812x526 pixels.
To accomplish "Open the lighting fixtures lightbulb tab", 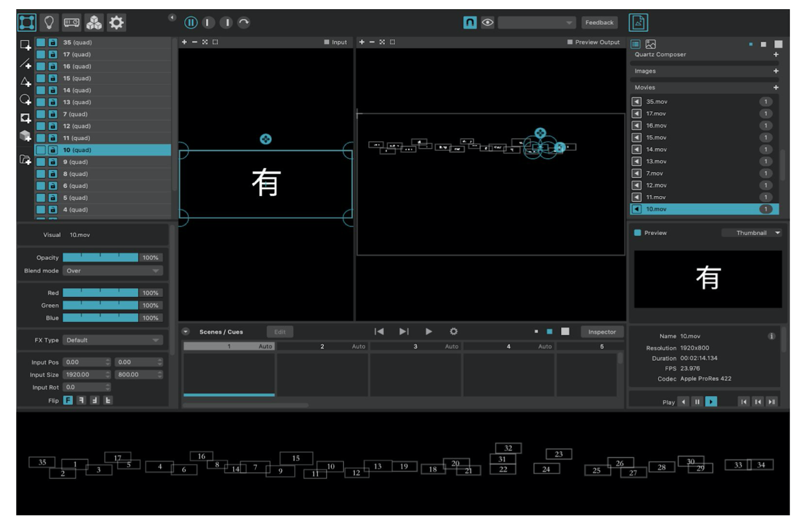I will (49, 22).
